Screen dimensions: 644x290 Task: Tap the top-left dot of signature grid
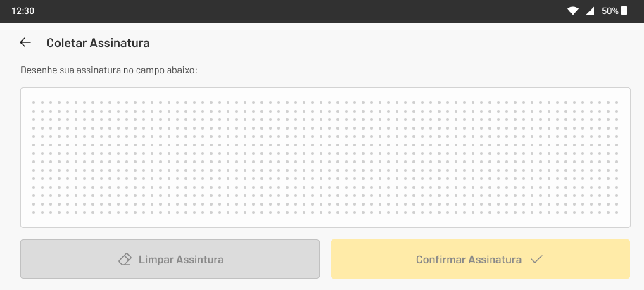pos(34,103)
